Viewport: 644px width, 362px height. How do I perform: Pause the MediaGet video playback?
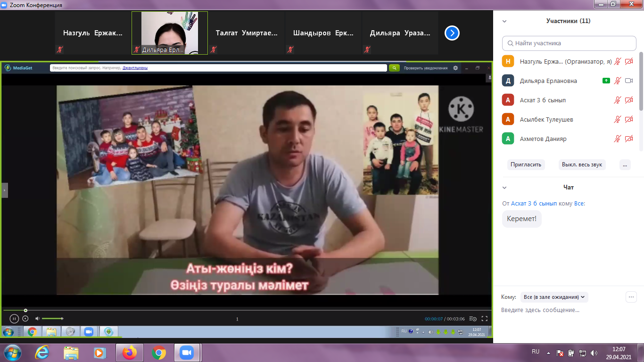[14, 319]
